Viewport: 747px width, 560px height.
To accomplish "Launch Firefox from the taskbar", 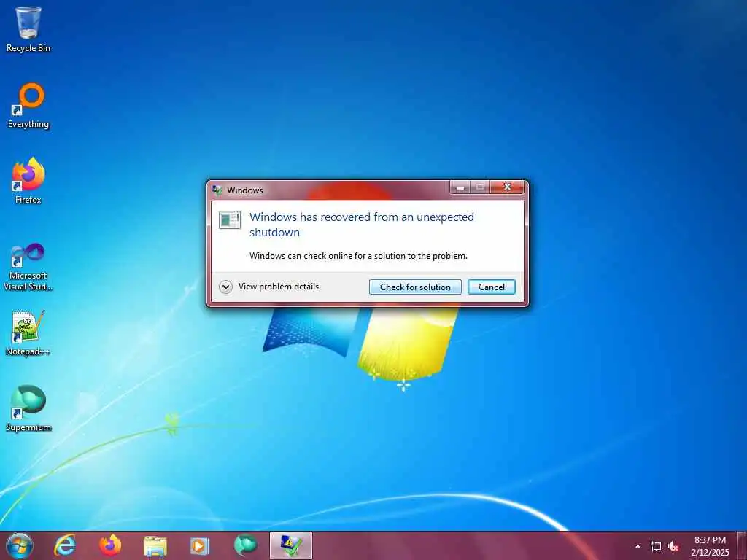I will click(110, 545).
